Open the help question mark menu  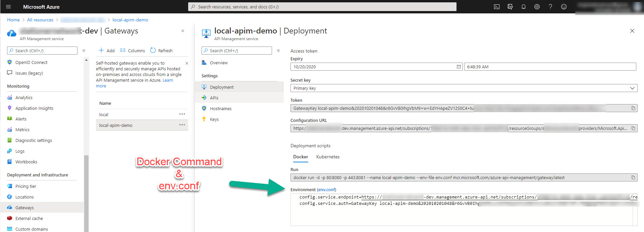pyautogui.click(x=550, y=7)
